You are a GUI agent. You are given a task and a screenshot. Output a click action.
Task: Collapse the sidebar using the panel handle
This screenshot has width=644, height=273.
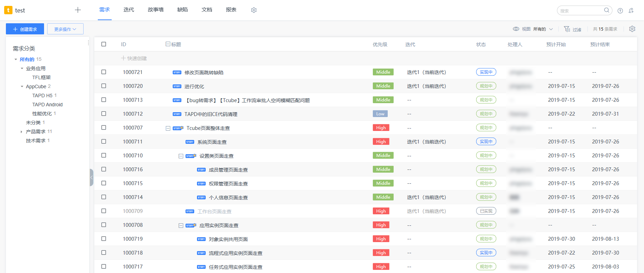point(92,177)
